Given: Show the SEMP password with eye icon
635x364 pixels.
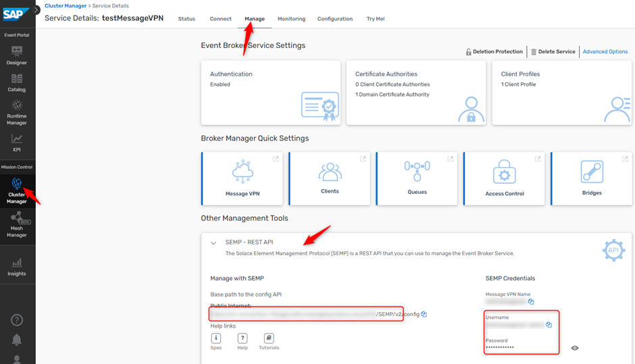Looking at the screenshot, I should [x=575, y=348].
